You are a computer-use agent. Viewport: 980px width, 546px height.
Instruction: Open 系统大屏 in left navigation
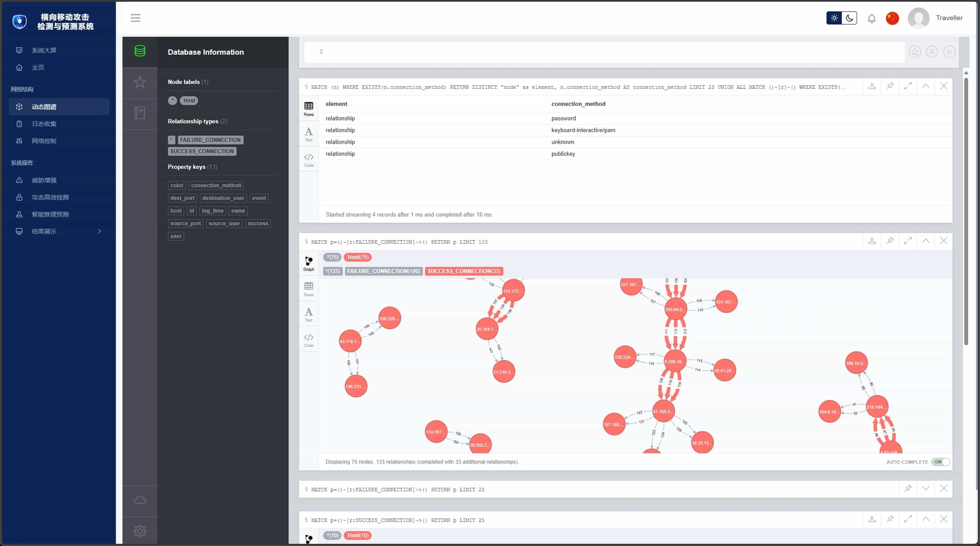point(59,50)
